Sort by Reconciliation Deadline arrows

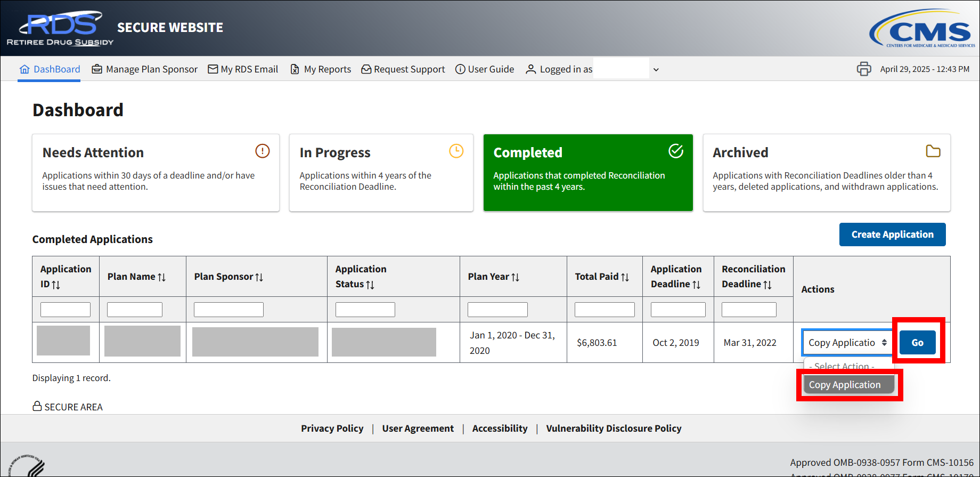click(x=767, y=285)
